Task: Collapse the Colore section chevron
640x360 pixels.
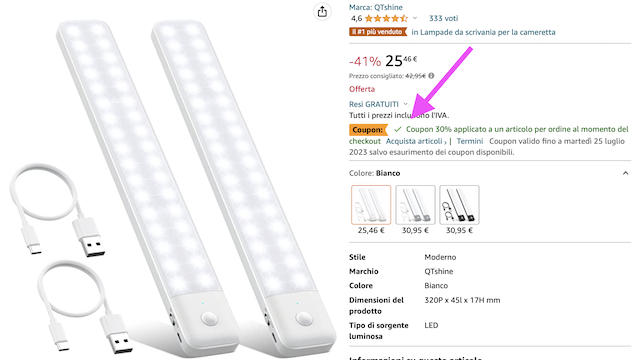Action: click(x=625, y=173)
